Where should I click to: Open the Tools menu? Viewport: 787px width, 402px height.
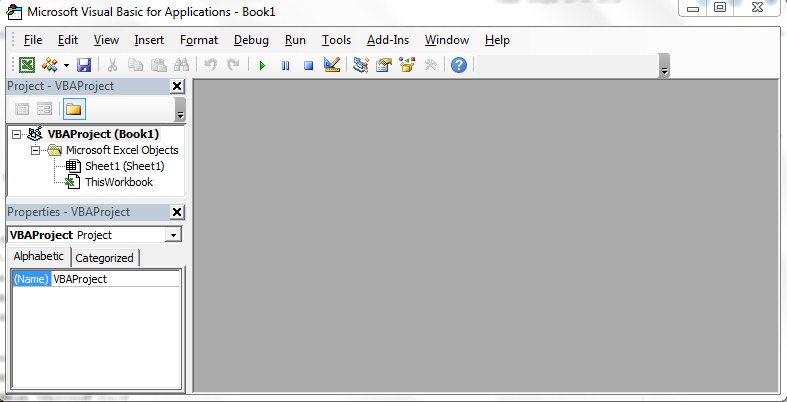point(336,40)
